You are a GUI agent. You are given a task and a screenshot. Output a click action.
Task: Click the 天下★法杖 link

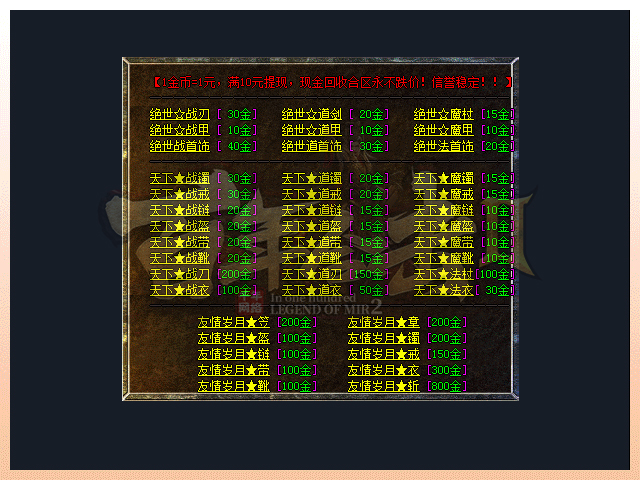[444, 274]
